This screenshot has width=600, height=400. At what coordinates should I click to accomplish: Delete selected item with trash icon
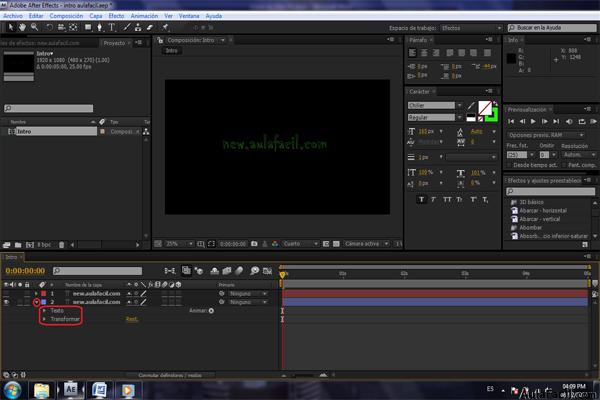61,245
